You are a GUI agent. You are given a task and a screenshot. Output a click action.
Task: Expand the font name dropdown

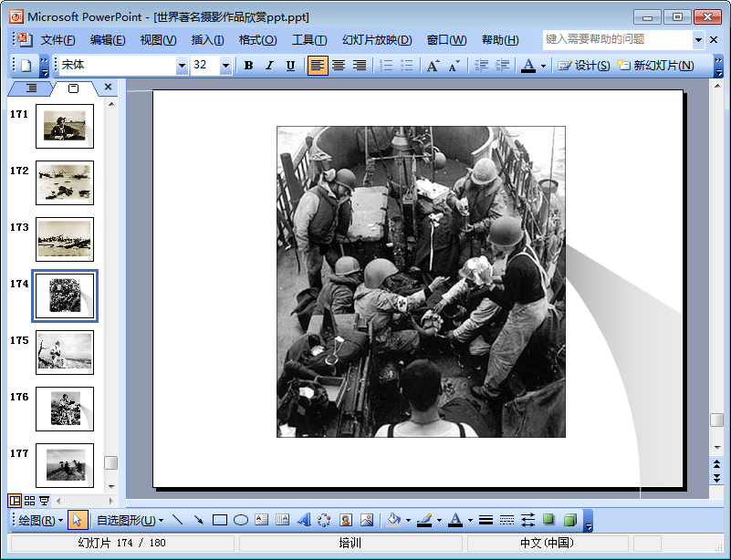[x=182, y=66]
